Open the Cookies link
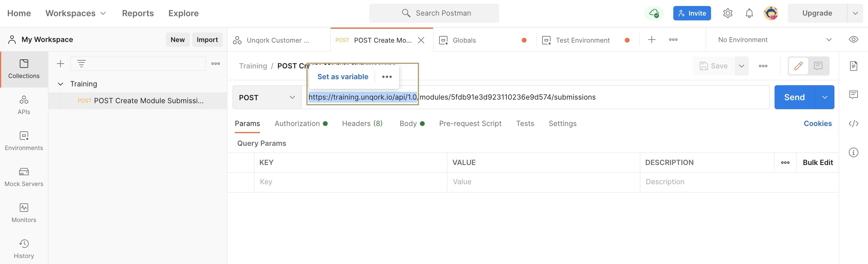Image resolution: width=868 pixels, height=264 pixels. click(x=818, y=124)
